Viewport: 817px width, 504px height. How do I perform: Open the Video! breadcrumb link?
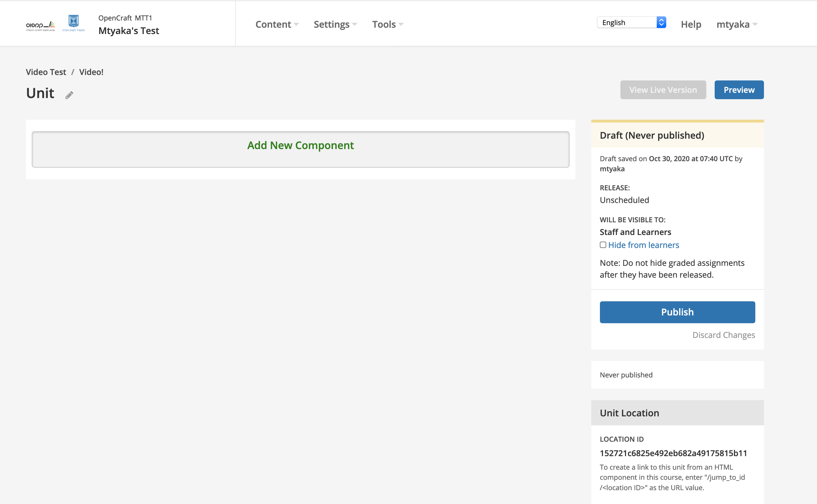tap(91, 72)
